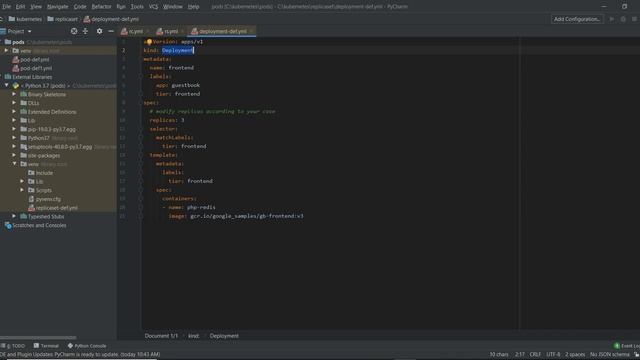Click the CRLF line separator selector
640x360 pixels.
pyautogui.click(x=535, y=354)
